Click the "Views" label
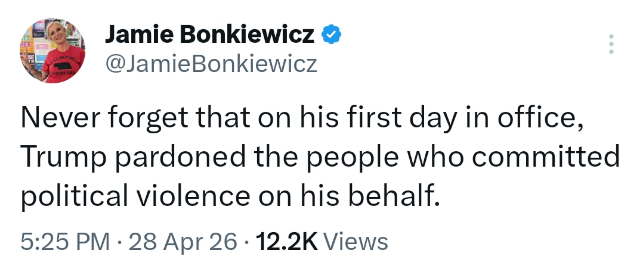This screenshot has width=644, height=269. pyautogui.click(x=356, y=241)
